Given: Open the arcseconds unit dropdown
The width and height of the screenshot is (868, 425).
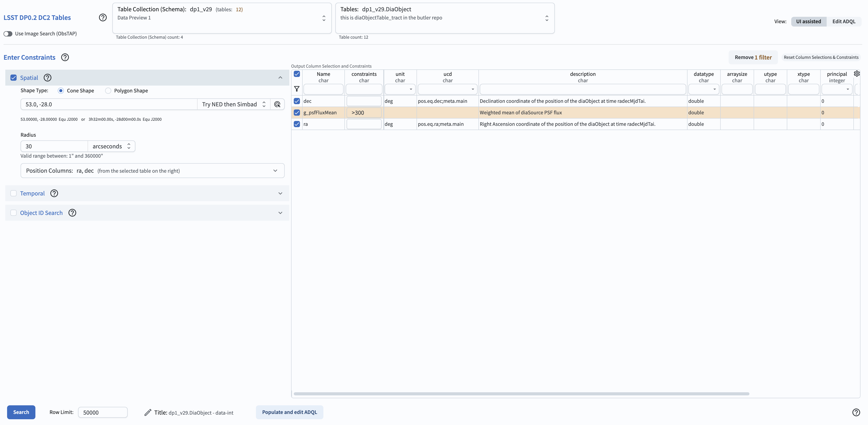Looking at the screenshot, I should point(111,146).
